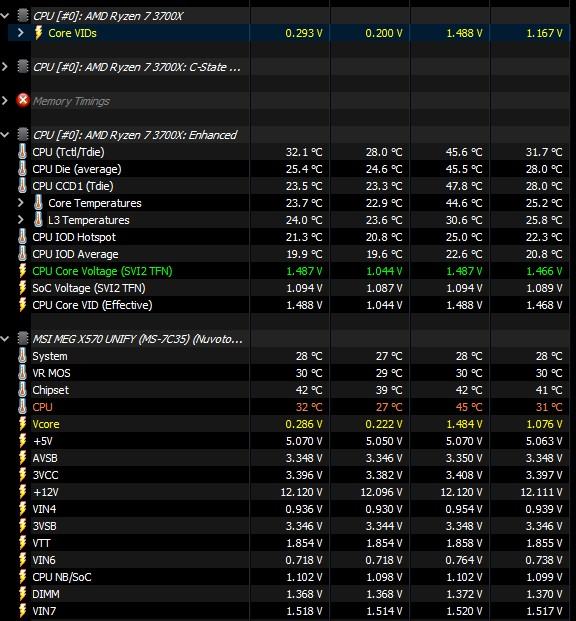The height and width of the screenshot is (621, 576).
Task: Click the Core VIDs average value 1.167 V
Action: (544, 33)
